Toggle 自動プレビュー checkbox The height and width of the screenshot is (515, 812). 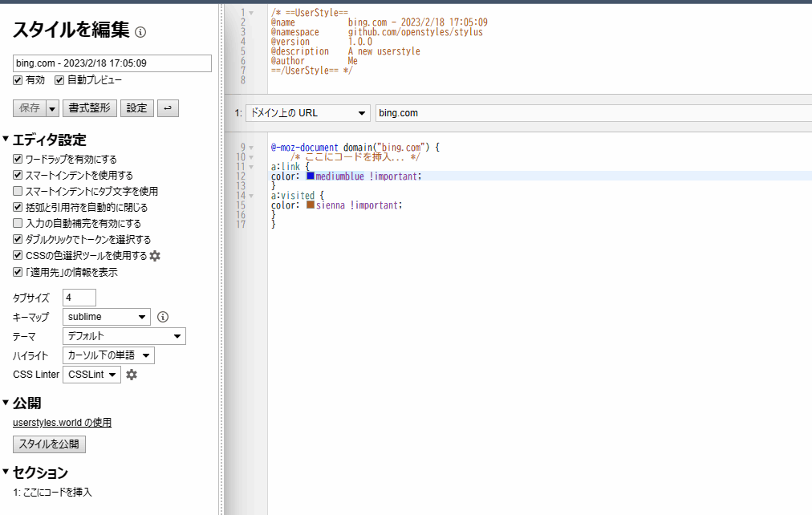[59, 80]
